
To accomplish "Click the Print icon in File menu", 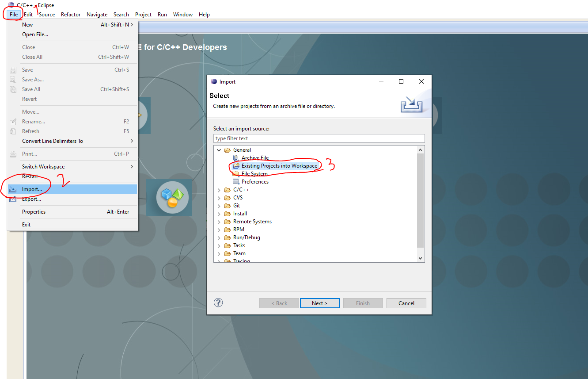I will tap(13, 154).
